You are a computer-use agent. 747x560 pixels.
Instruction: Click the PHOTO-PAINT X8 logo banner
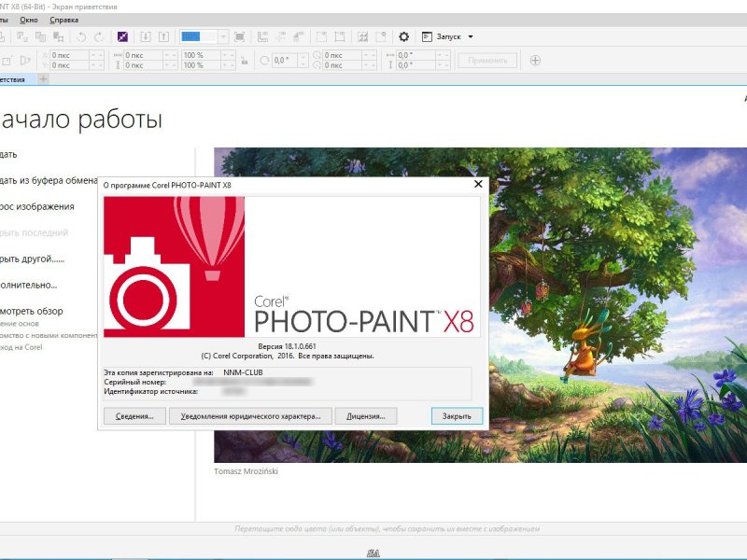[291, 267]
